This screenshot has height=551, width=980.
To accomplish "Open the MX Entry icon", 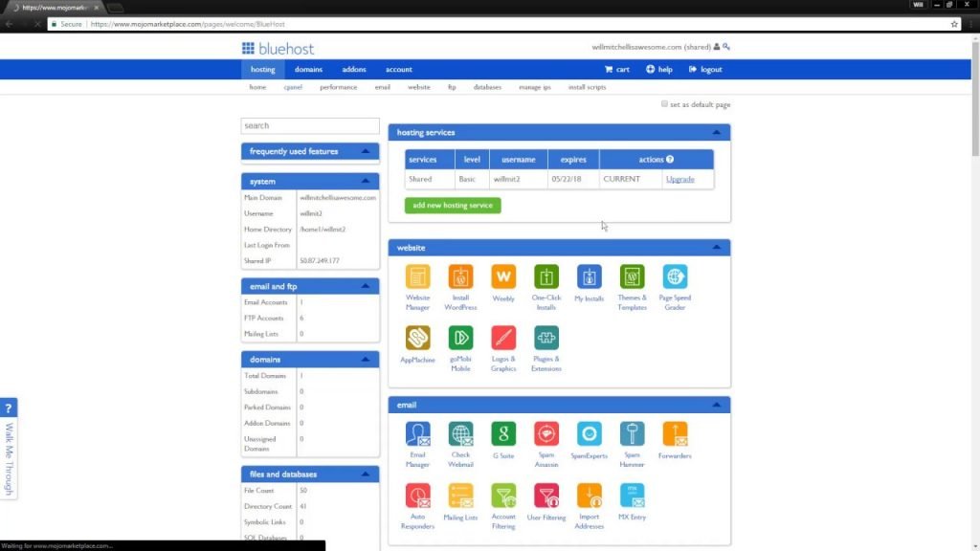I will 632,496.
